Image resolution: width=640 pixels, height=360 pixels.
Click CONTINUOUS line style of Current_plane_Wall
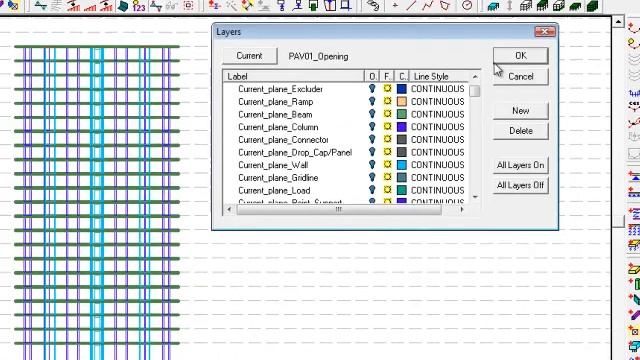pos(438,165)
